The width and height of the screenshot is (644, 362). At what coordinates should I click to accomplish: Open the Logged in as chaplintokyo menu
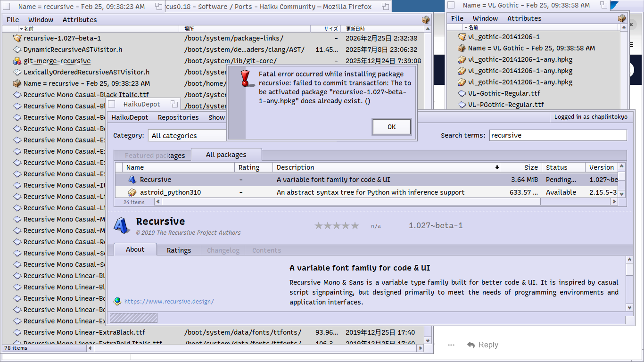point(591,117)
